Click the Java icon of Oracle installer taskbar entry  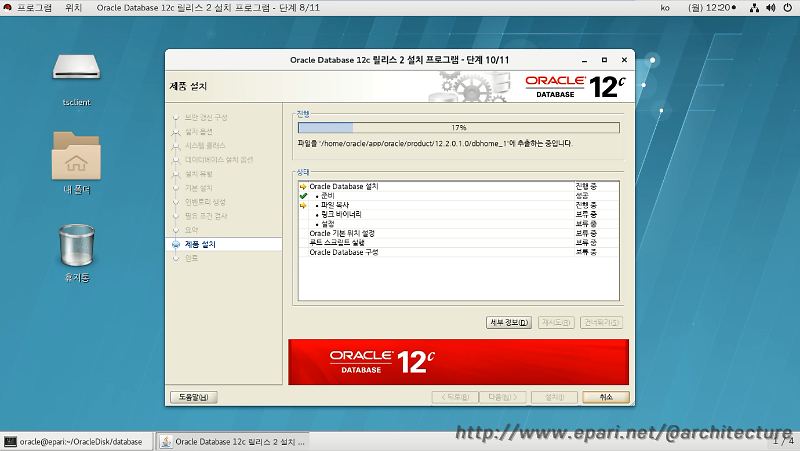(x=166, y=442)
